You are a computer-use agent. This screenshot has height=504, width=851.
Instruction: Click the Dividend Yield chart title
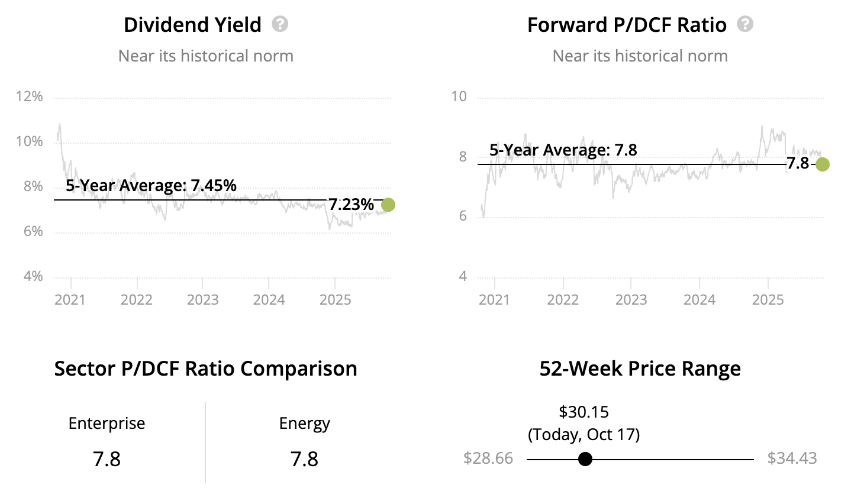(192, 25)
